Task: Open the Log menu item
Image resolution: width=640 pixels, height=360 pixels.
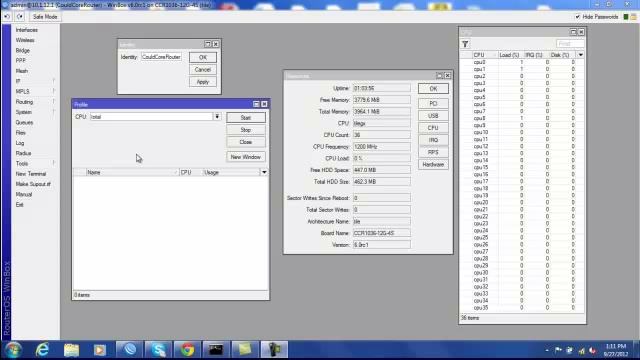Action: pos(20,143)
